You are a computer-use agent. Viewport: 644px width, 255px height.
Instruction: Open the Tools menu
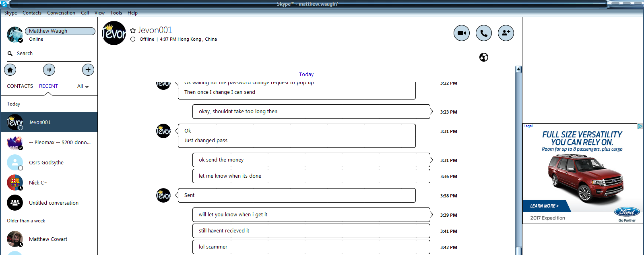pyautogui.click(x=116, y=13)
